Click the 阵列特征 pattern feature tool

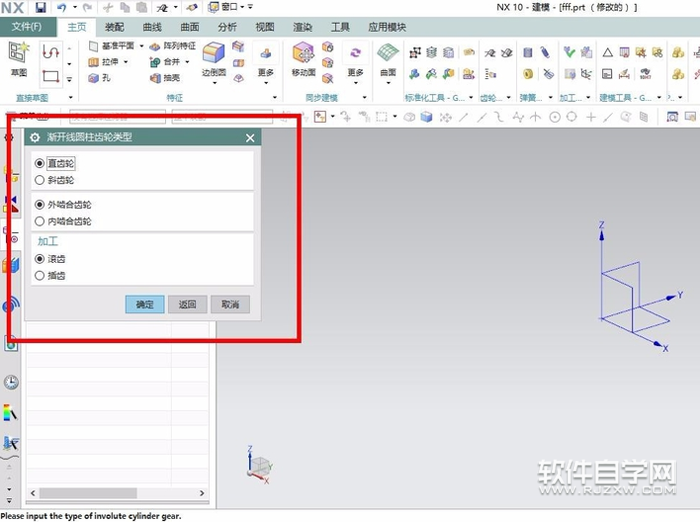[x=173, y=46]
